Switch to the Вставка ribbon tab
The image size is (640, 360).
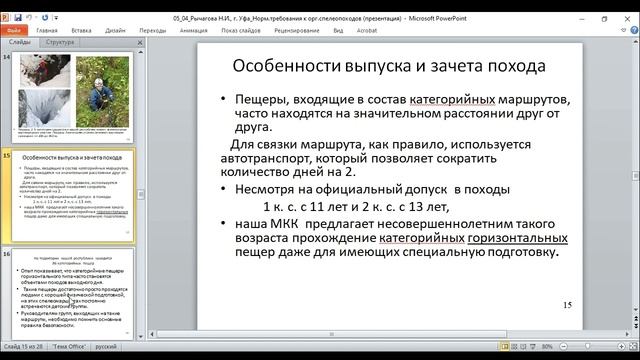coord(81,30)
